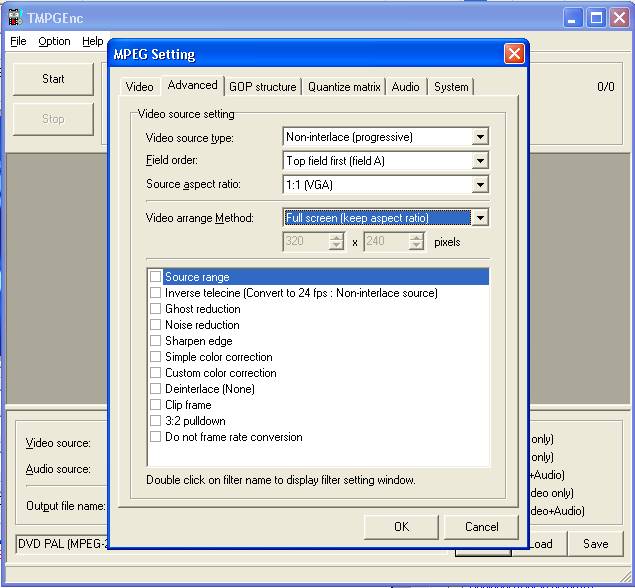The width and height of the screenshot is (635, 588).
Task: Open the Video arrange Method dropdown
Action: [x=480, y=218]
